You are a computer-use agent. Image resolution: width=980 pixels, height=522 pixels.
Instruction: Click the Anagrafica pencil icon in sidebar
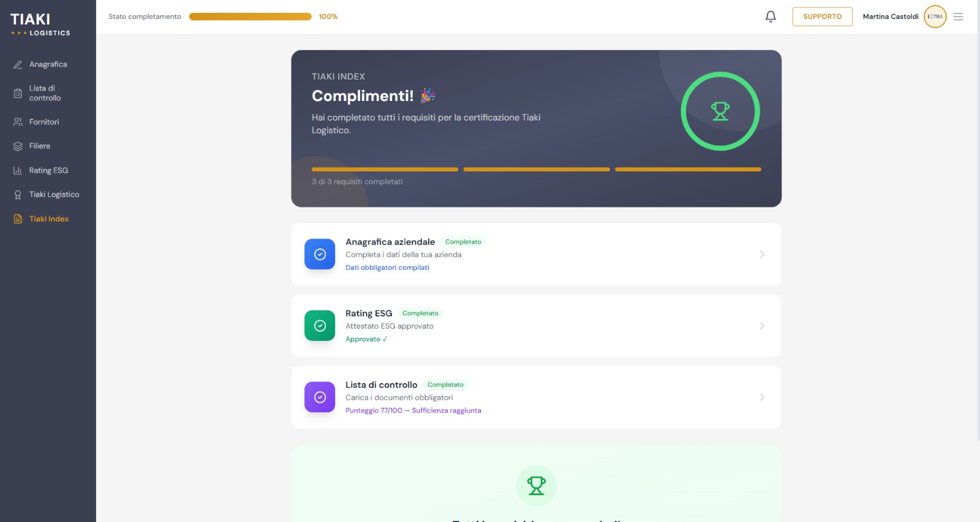coord(18,64)
